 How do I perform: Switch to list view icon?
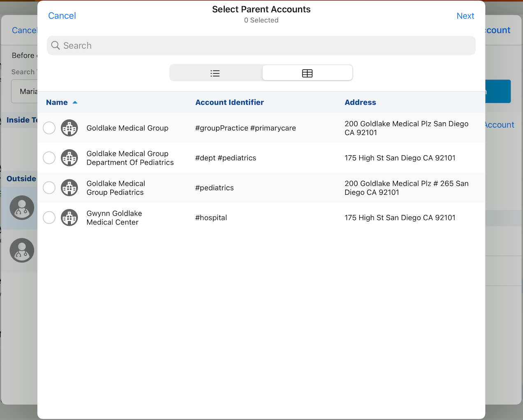coord(215,73)
